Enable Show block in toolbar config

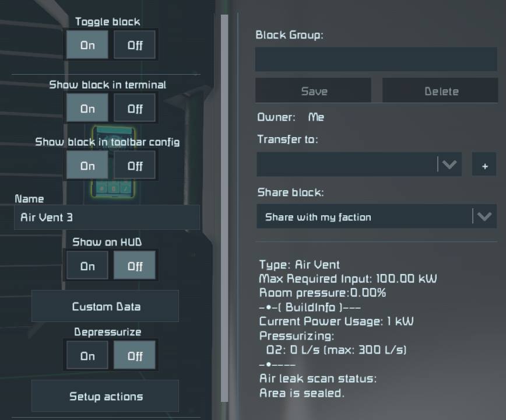[87, 165]
